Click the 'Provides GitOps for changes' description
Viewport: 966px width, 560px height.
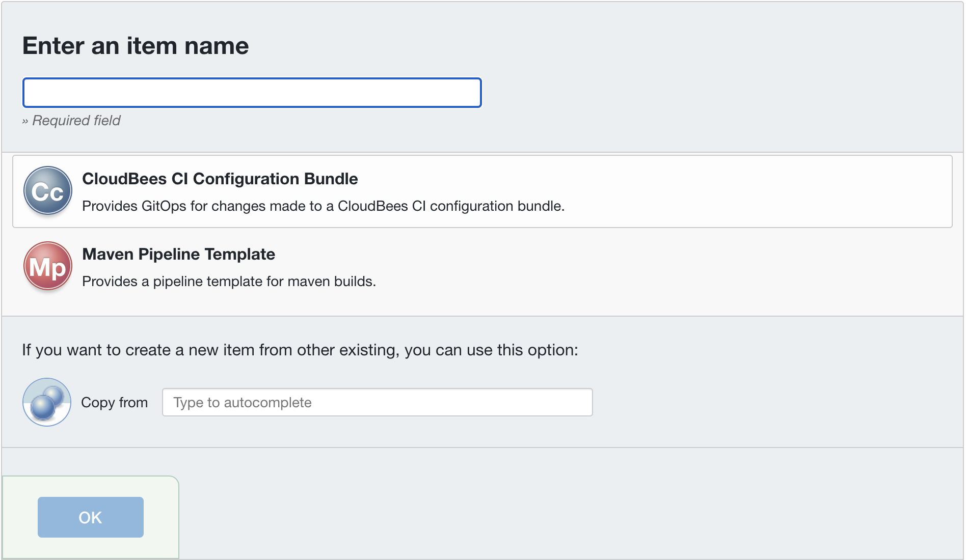323,206
